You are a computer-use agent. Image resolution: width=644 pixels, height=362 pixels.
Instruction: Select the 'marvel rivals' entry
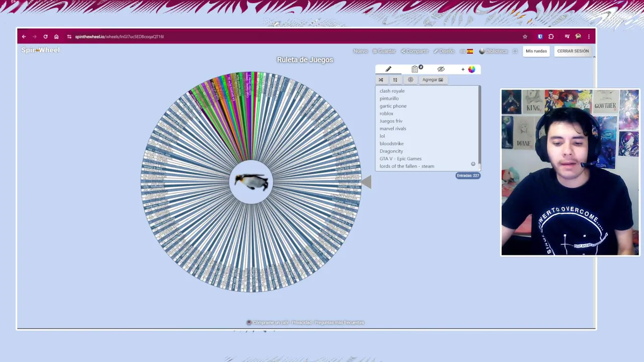click(393, 129)
